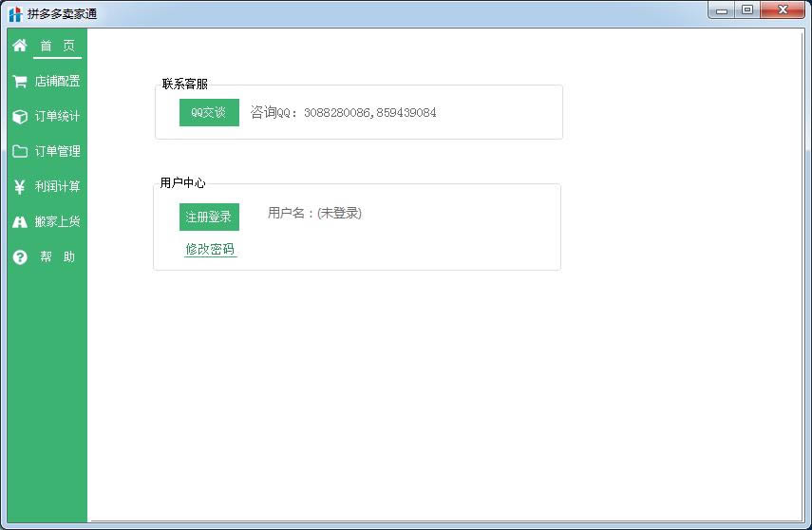812x530 pixels.
Task: Follow the 修改密码 link
Action: point(210,250)
